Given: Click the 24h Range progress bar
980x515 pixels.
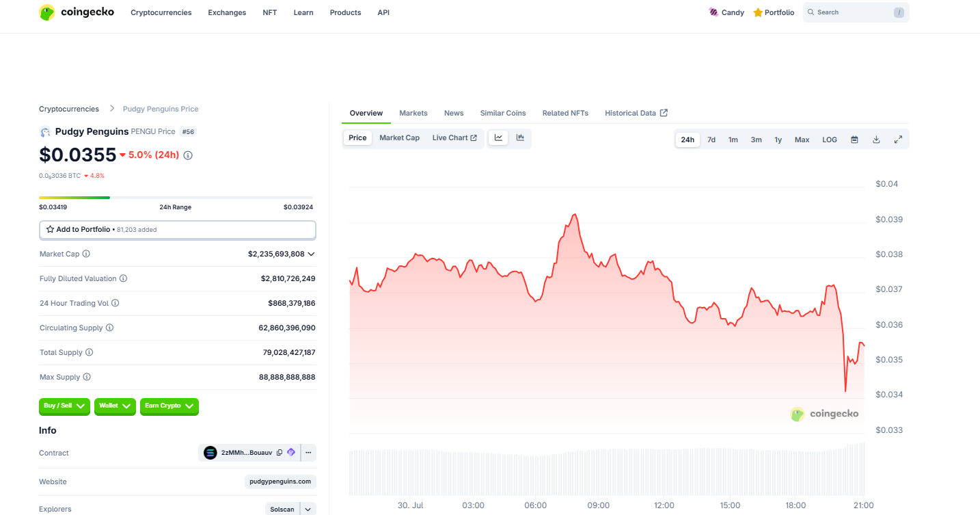Looking at the screenshot, I should (x=176, y=198).
